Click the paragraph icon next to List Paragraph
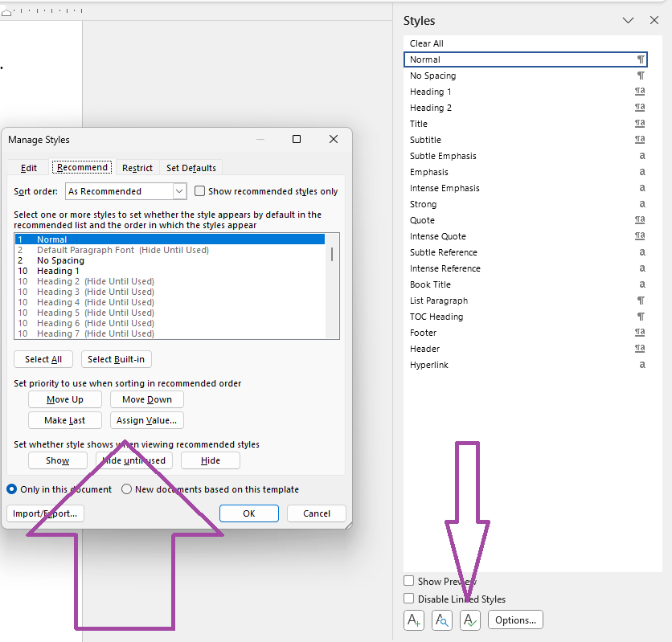This screenshot has height=642, width=672. [641, 300]
